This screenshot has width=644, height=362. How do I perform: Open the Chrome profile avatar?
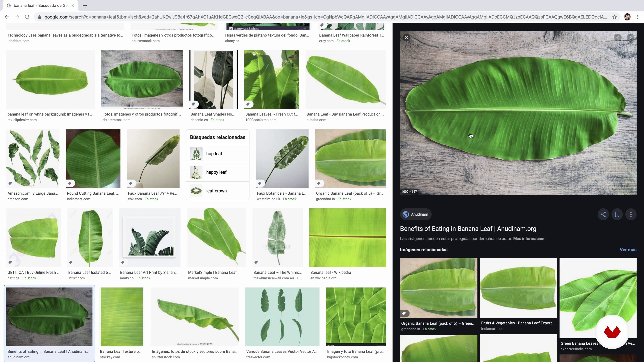click(627, 17)
